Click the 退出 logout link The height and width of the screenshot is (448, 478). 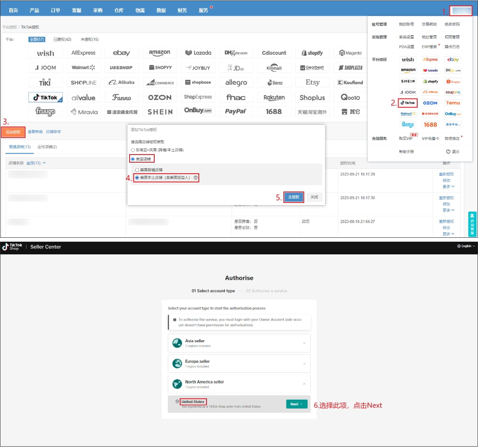453,152
